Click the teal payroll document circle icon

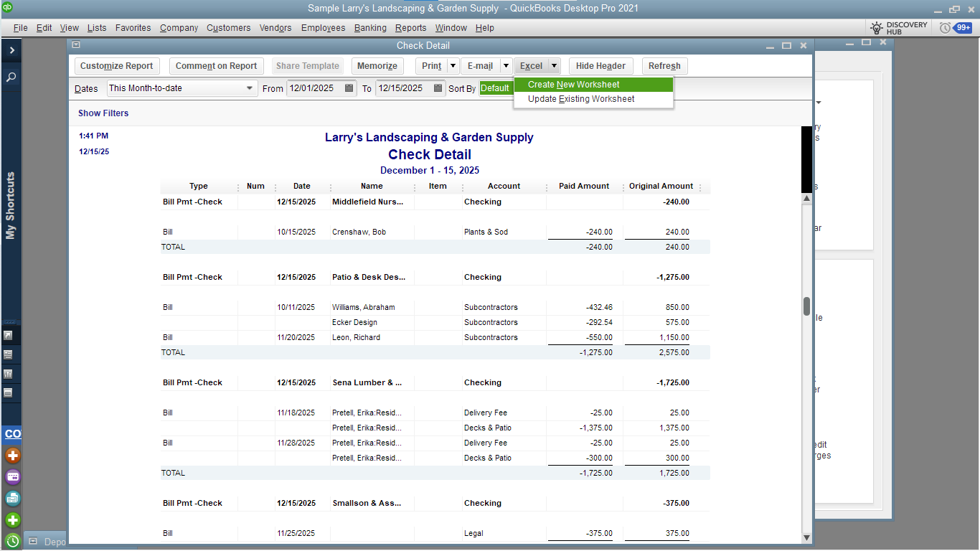point(13,499)
